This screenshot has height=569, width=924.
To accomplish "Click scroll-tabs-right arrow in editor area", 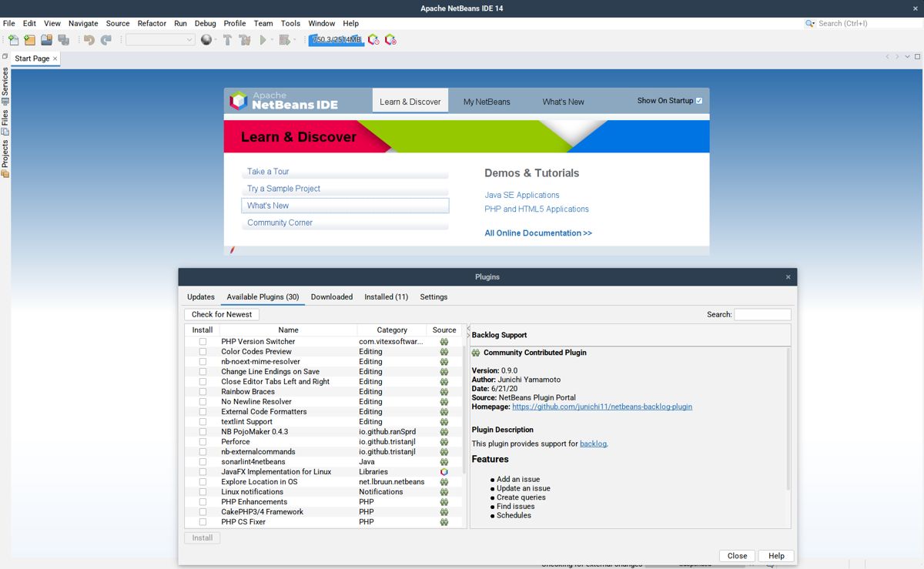I will 897,57.
